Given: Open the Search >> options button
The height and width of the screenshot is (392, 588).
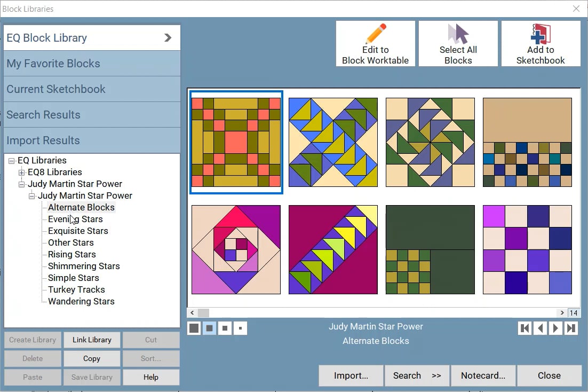Looking at the screenshot, I should click(x=417, y=375).
